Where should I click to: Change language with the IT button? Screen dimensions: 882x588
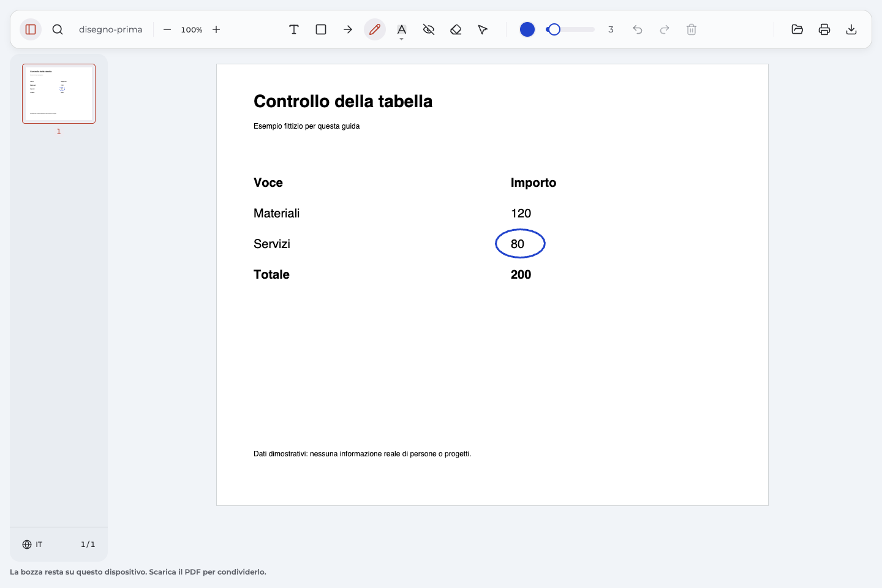(32, 545)
